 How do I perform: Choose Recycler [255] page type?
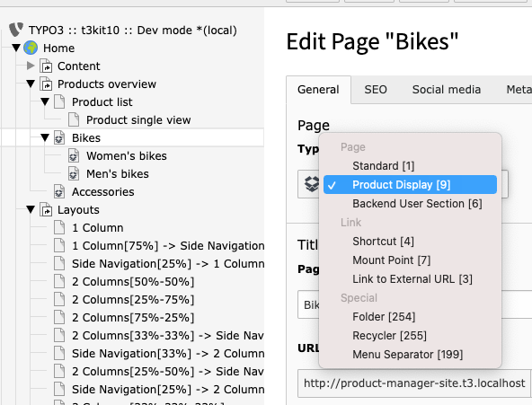click(x=410, y=336)
